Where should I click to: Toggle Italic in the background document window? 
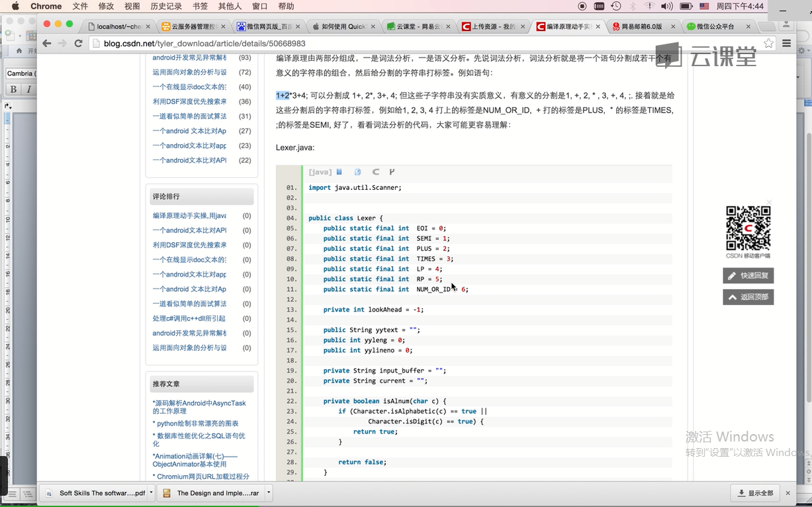28,89
